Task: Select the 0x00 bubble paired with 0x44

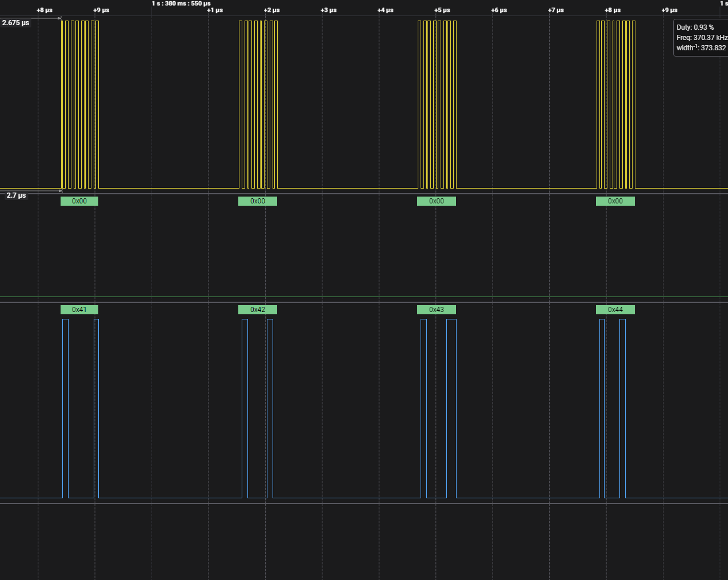Action: [x=615, y=201]
